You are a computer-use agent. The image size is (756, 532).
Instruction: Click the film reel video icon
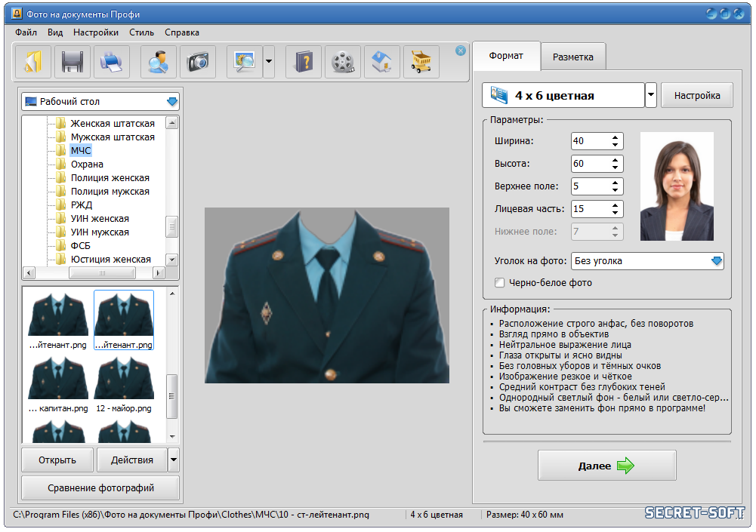pyautogui.click(x=343, y=62)
